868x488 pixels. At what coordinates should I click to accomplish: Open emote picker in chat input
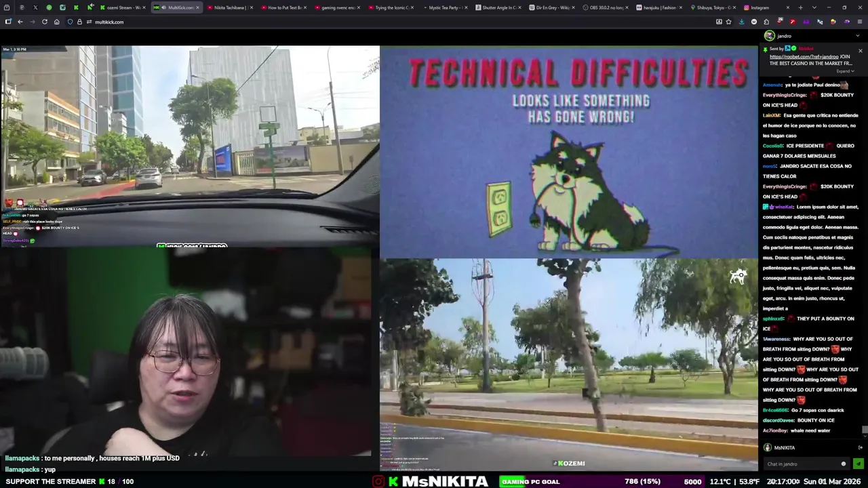point(844,464)
